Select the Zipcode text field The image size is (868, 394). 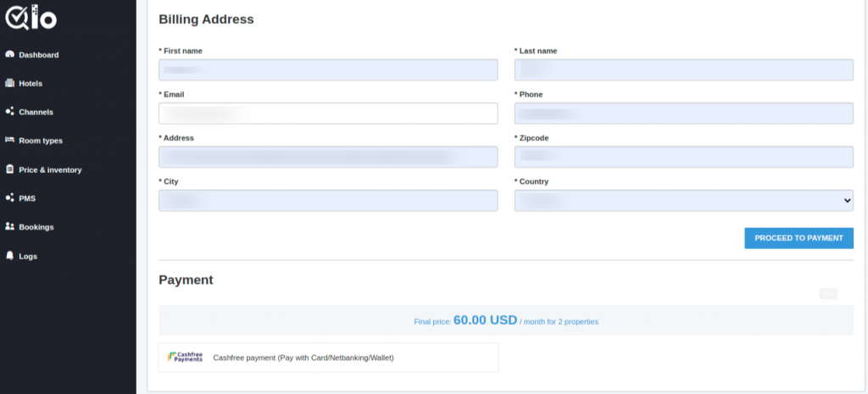(x=684, y=157)
